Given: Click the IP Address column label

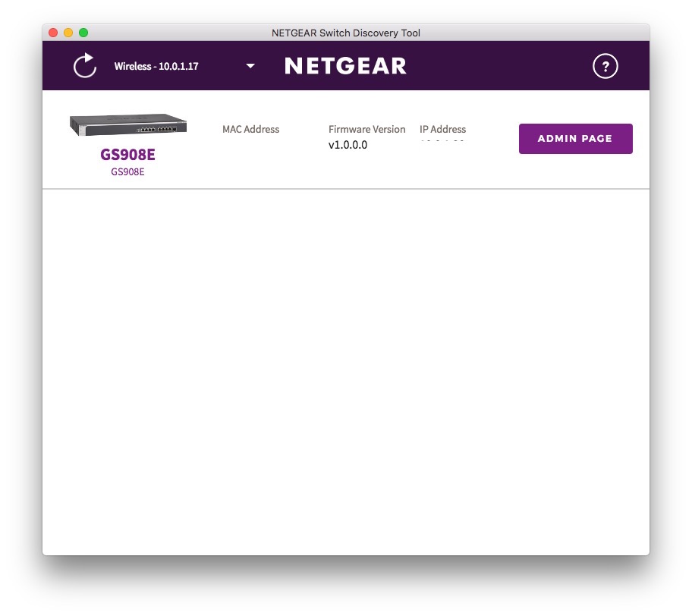Looking at the screenshot, I should pos(442,129).
